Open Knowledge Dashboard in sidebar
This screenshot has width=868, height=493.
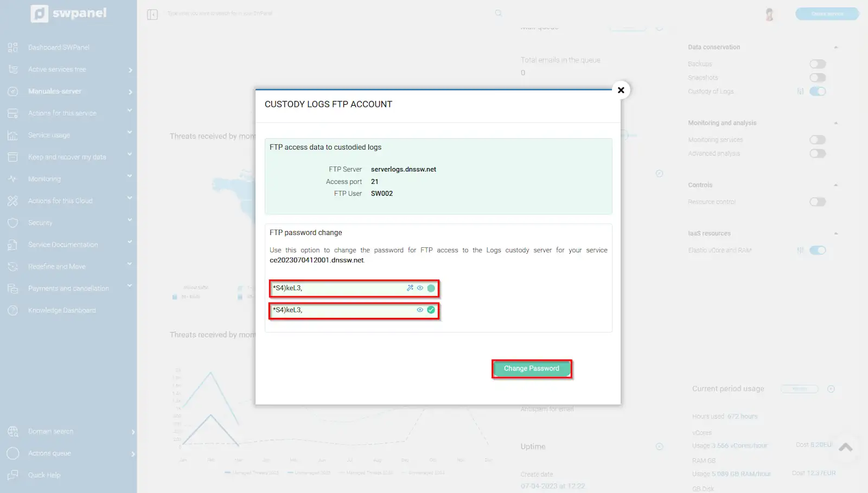[62, 311]
